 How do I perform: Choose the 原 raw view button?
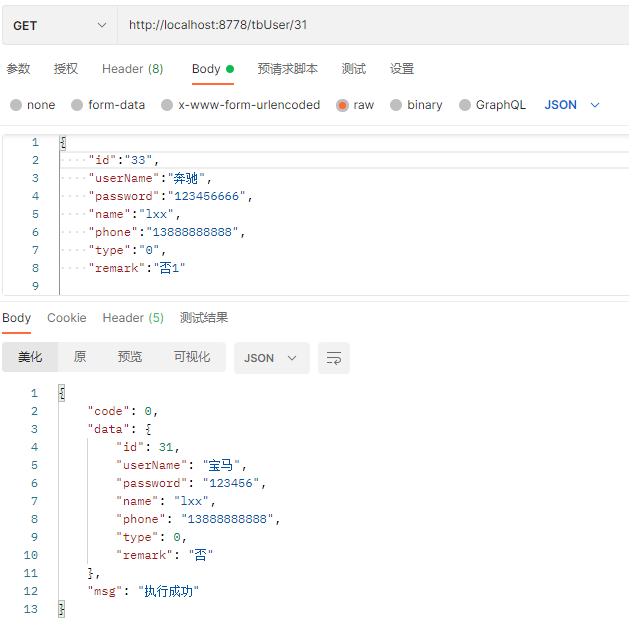(80, 357)
